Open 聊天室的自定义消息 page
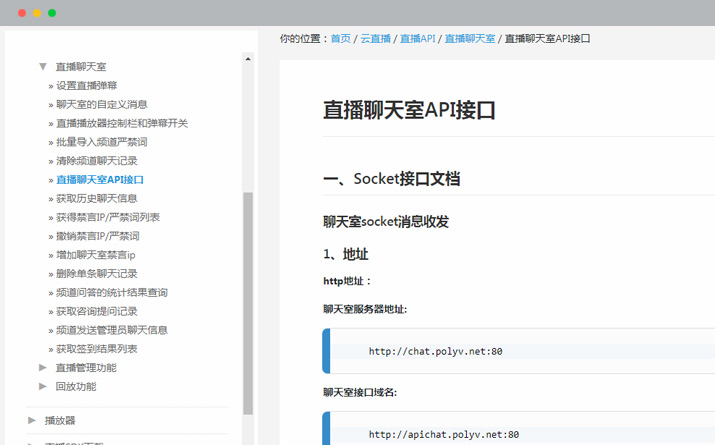The image size is (715, 445). point(101,104)
